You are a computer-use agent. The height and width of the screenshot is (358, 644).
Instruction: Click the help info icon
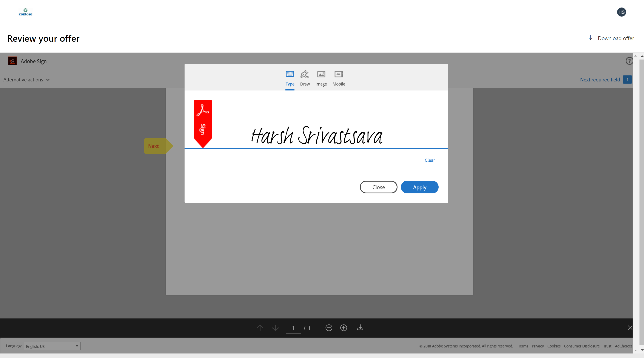pos(629,61)
